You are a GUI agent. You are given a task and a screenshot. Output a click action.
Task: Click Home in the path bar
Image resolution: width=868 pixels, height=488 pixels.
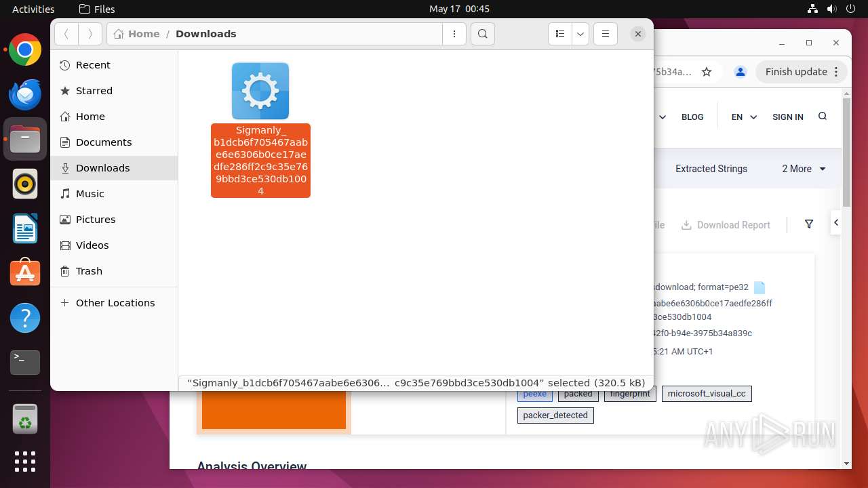(137, 34)
